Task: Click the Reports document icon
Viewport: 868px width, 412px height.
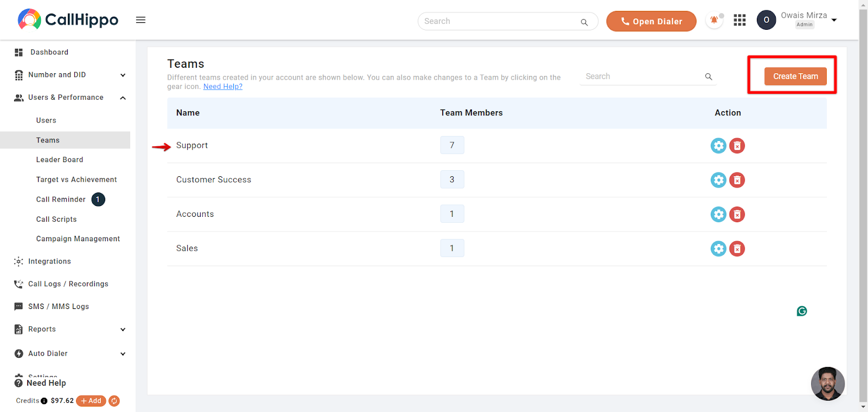Action: click(18, 329)
